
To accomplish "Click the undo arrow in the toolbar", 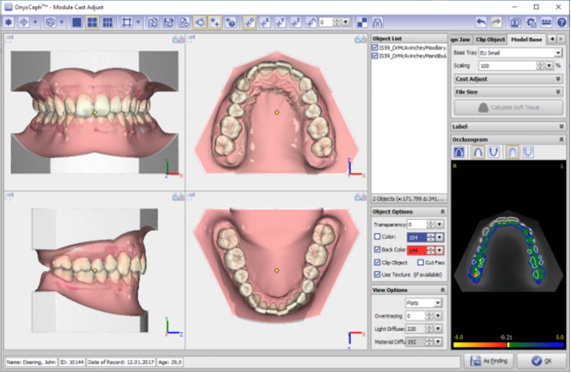I will (x=481, y=23).
